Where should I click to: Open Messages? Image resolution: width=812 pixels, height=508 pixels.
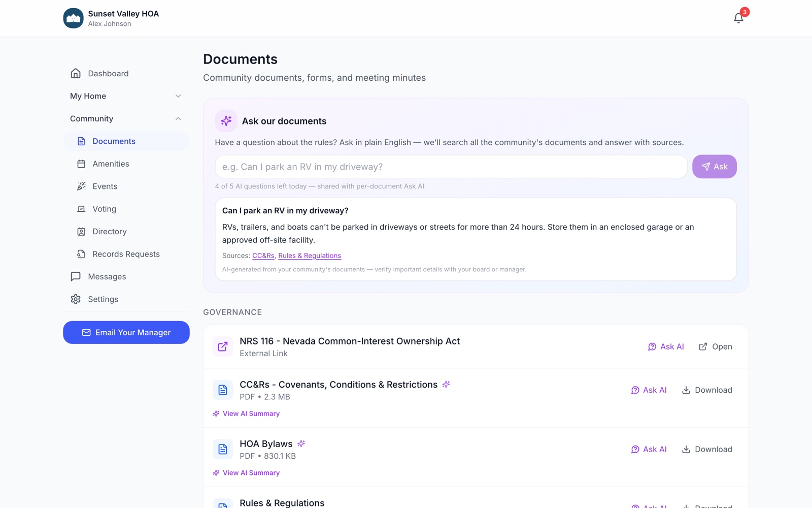point(126,277)
